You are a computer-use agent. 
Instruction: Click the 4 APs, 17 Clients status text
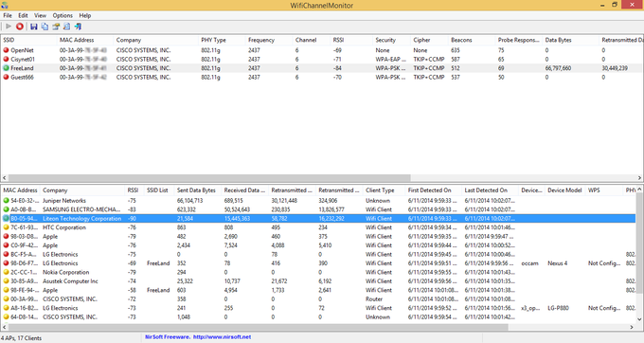point(21,338)
